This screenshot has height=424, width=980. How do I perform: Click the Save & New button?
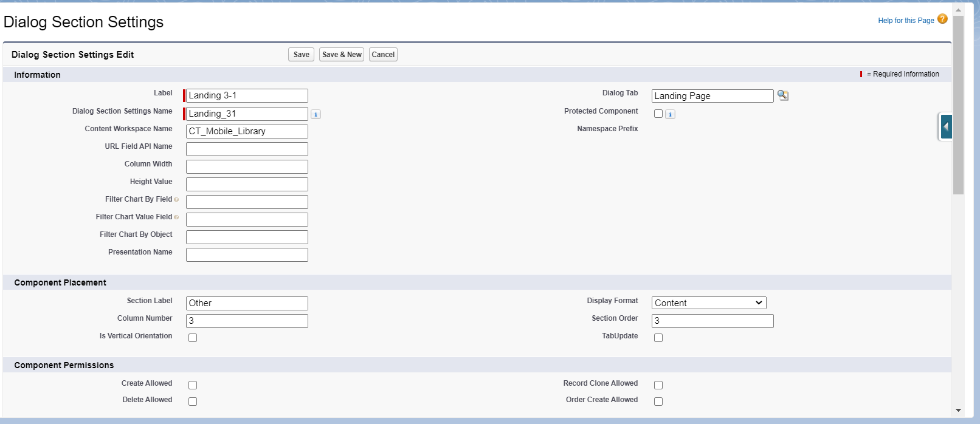coord(342,55)
